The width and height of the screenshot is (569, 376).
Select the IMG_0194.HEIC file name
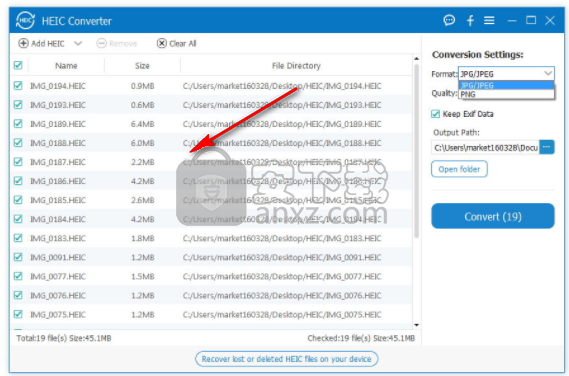[x=58, y=86]
